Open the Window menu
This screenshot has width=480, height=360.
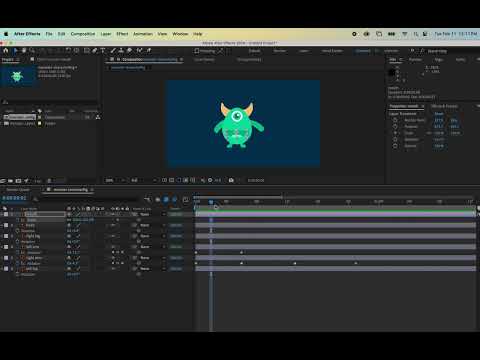click(x=180, y=34)
